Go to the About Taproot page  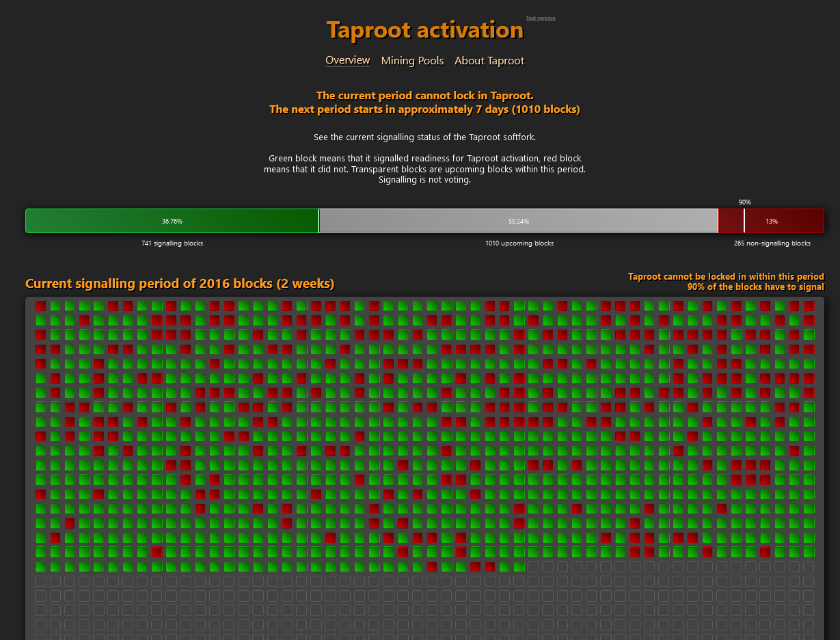(489, 61)
